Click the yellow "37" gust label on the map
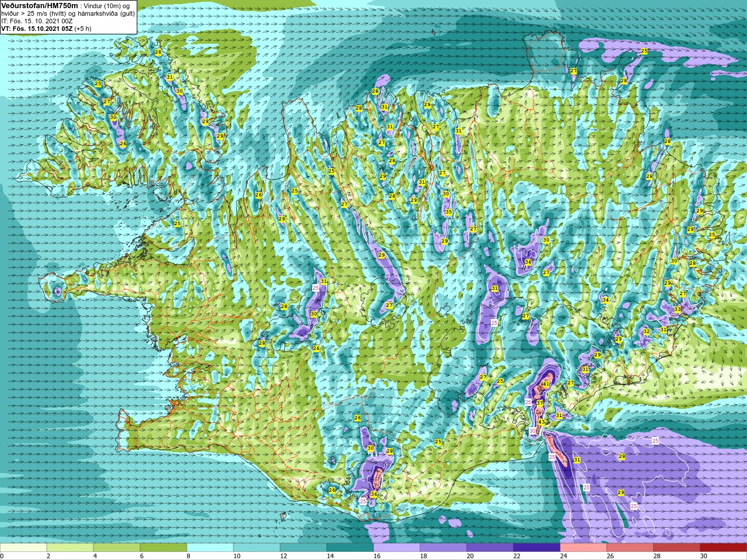 coord(540,404)
